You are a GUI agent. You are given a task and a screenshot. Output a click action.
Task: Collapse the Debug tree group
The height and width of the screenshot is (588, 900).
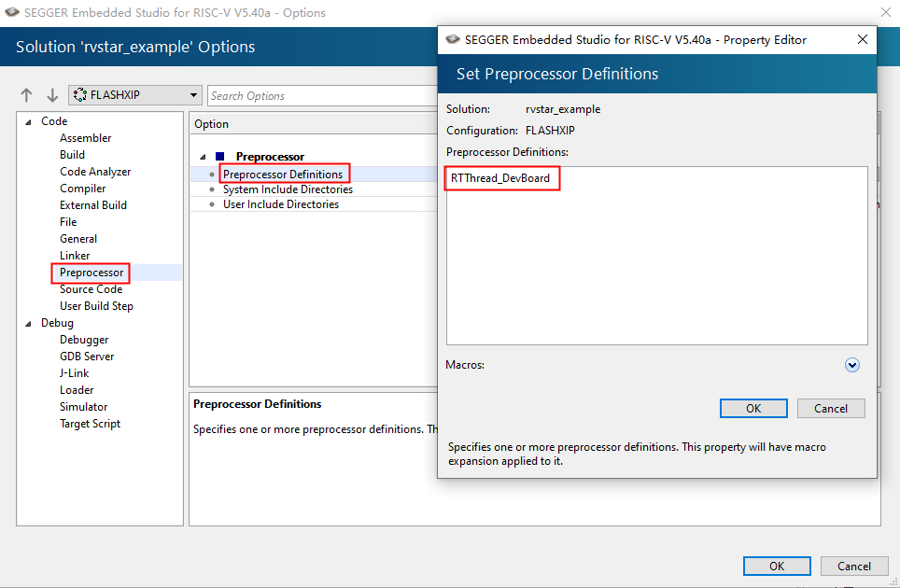tap(28, 324)
